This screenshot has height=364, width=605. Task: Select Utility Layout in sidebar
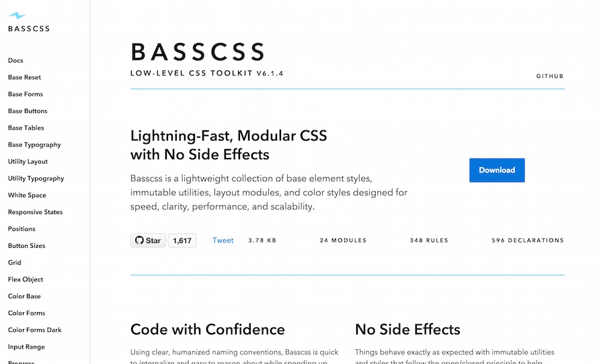pyautogui.click(x=28, y=162)
